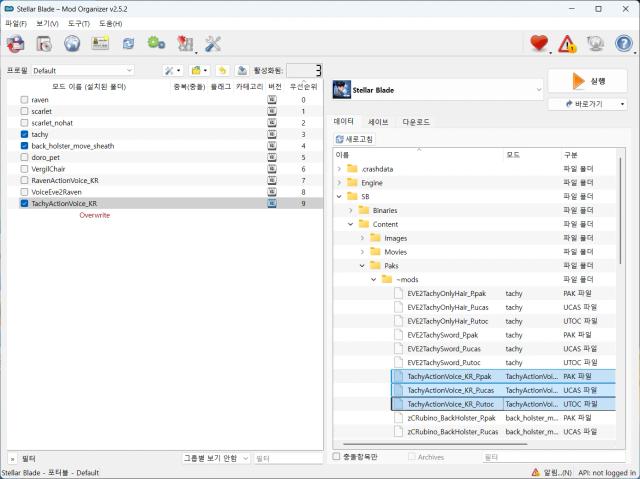This screenshot has height=479, width=640.
Task: Switch to the saves tab
Action: point(378,122)
